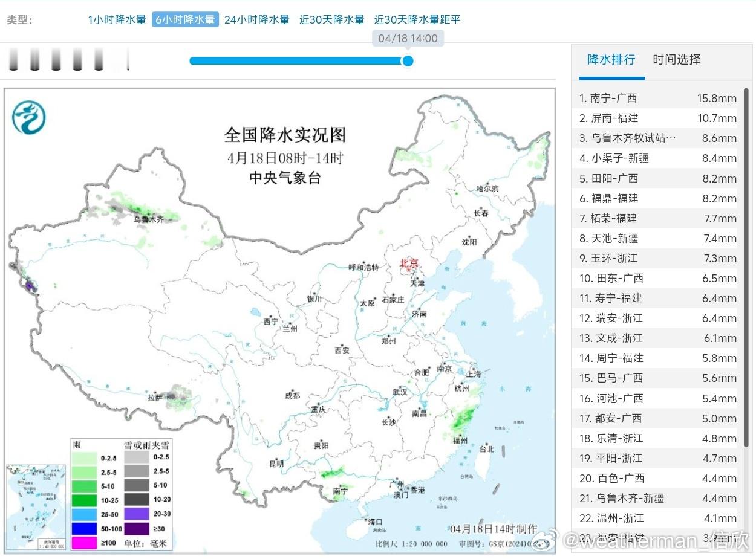Image resolution: width=756 pixels, height=559 pixels.
Task: Switch to the 时间选择 tab
Action: tap(676, 60)
